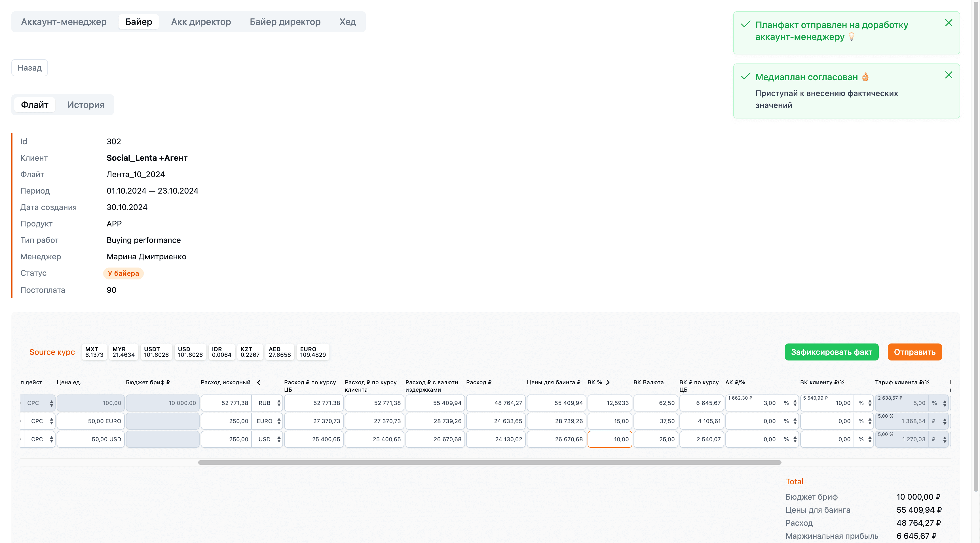Open CPC type dropdown in first row
The height and width of the screenshot is (543, 980).
pos(40,403)
